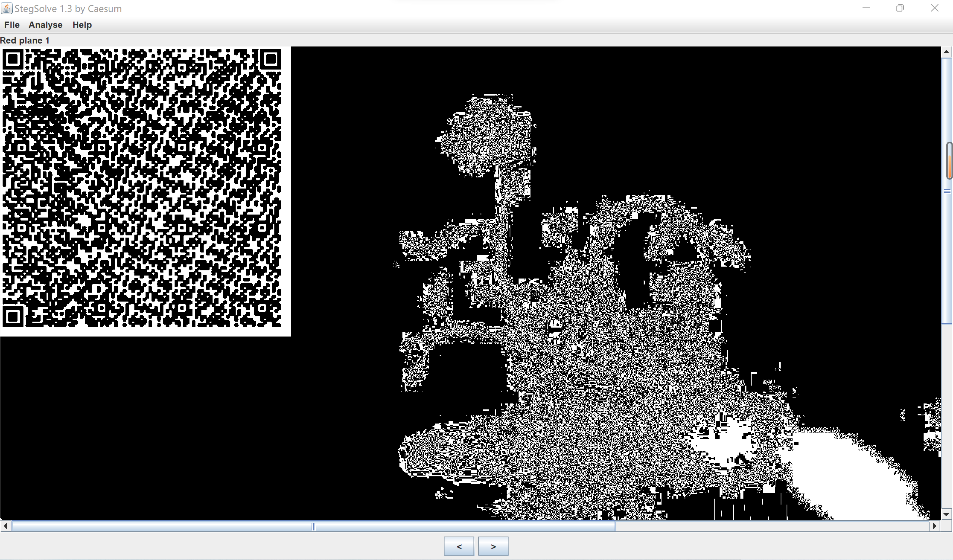This screenshot has height=560, width=953.
Task: Click the QR code's bottom-left finder square
Action: click(x=13, y=317)
